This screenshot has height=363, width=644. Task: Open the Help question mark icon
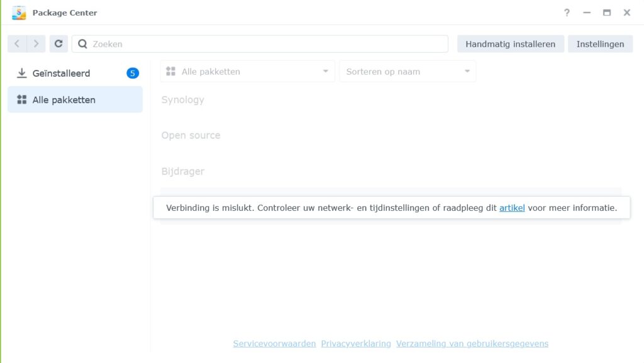[567, 13]
